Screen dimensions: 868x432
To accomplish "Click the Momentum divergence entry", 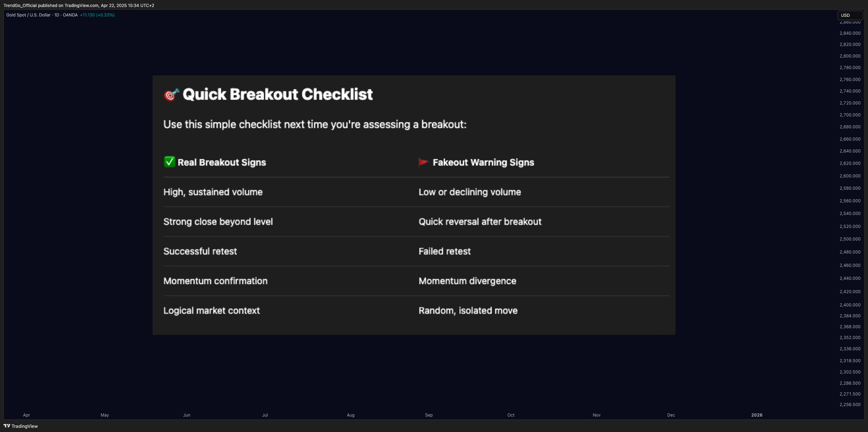I will click(x=467, y=281).
